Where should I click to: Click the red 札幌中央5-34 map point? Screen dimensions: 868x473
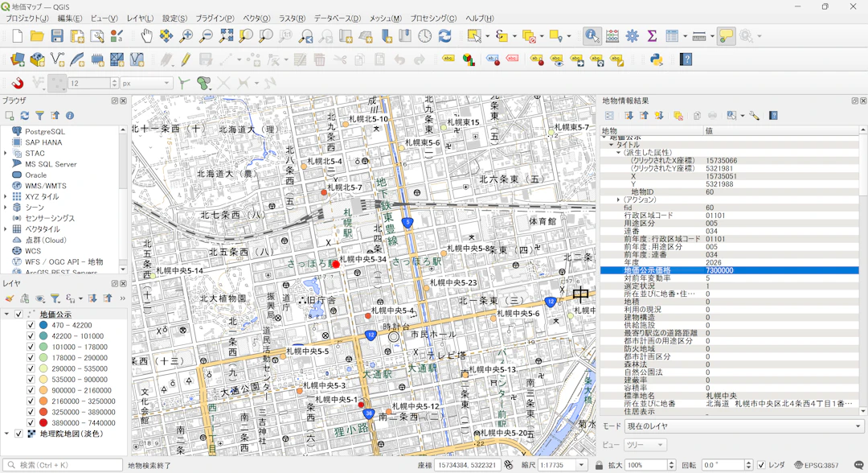335,264
